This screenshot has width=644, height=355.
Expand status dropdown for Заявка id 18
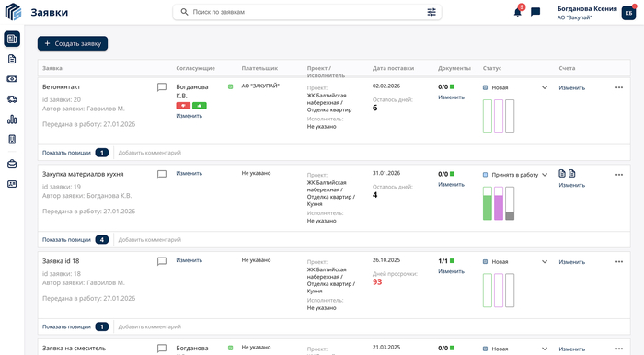point(545,261)
